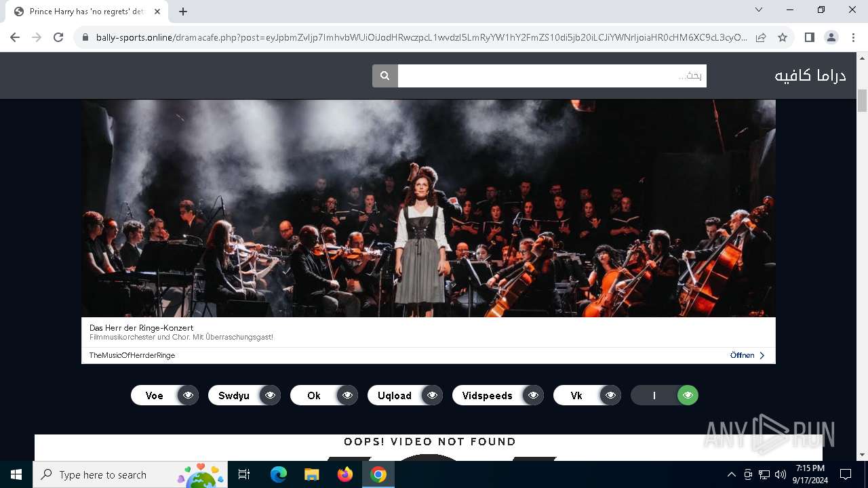Click the Arabic search input field
This screenshot has height=488, width=868.
pyautogui.click(x=552, y=76)
